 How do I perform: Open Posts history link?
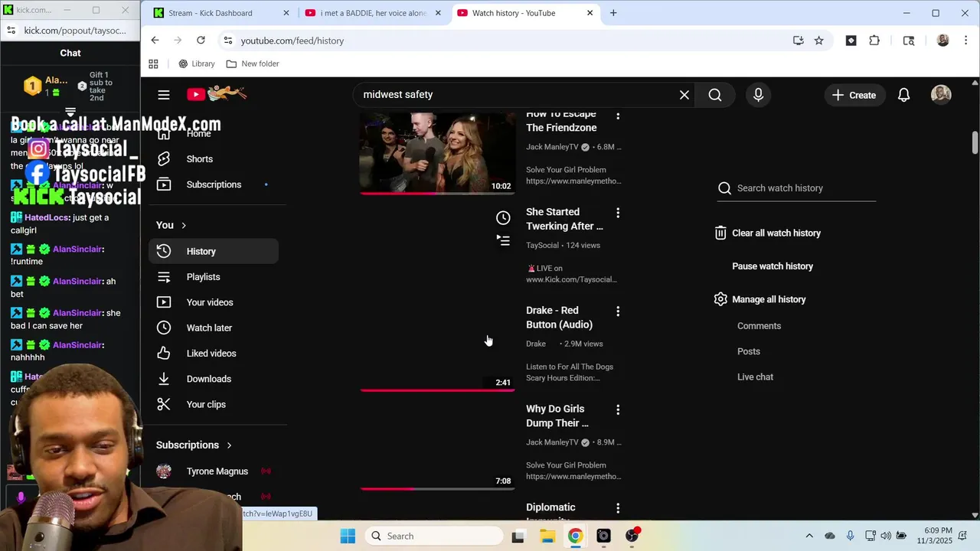click(x=749, y=351)
